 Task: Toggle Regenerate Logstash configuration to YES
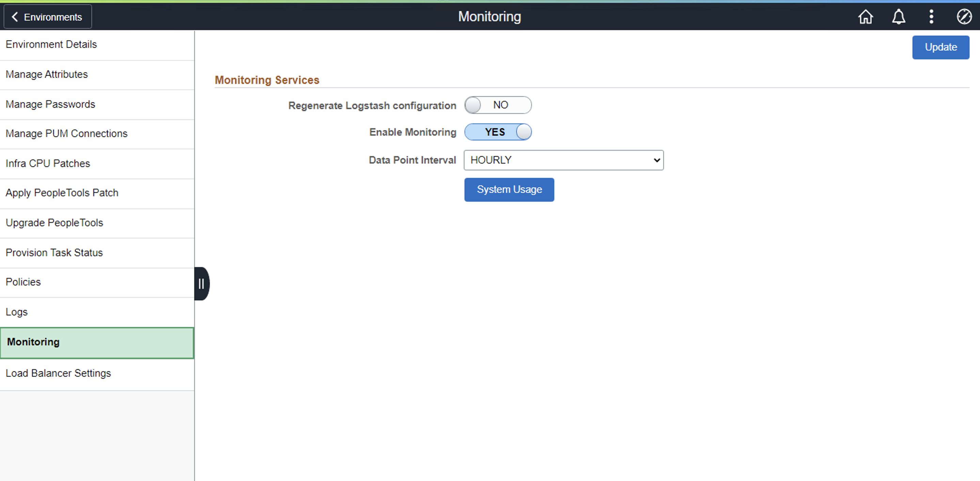pyautogui.click(x=498, y=105)
